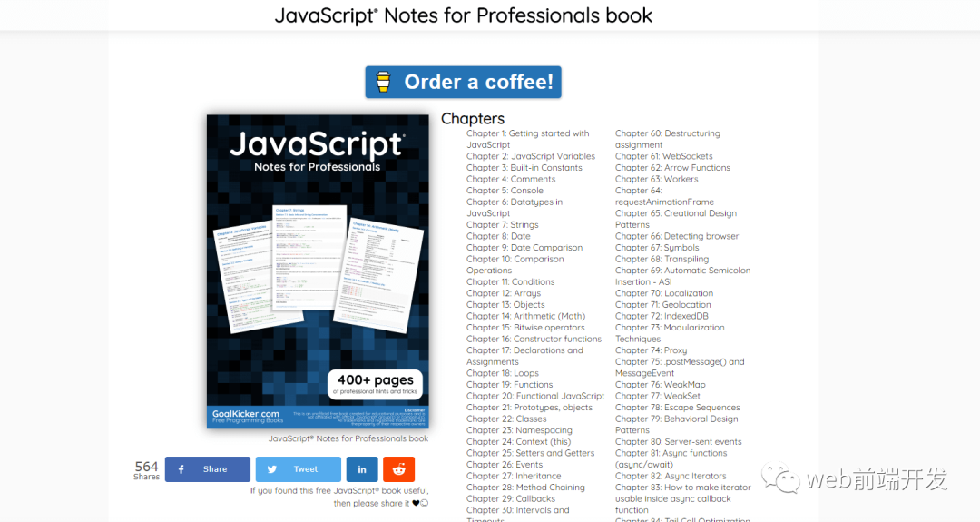Select Chapter 24: Context (this)
This screenshot has height=522, width=980.
pos(519,441)
